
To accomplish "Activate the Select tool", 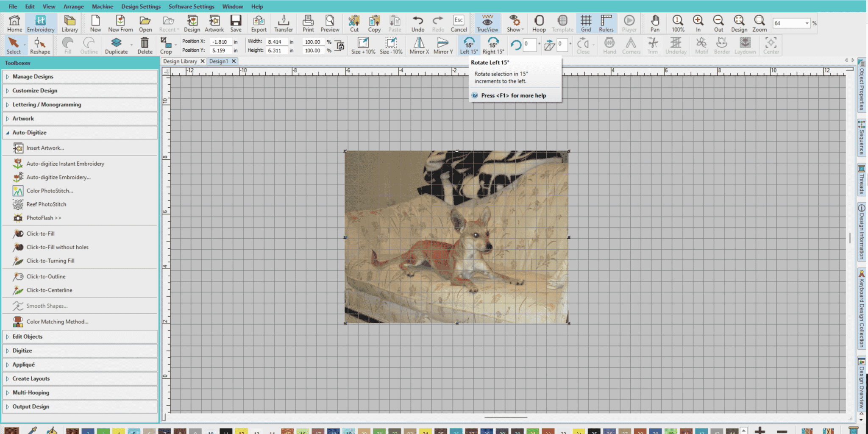I will [14, 45].
